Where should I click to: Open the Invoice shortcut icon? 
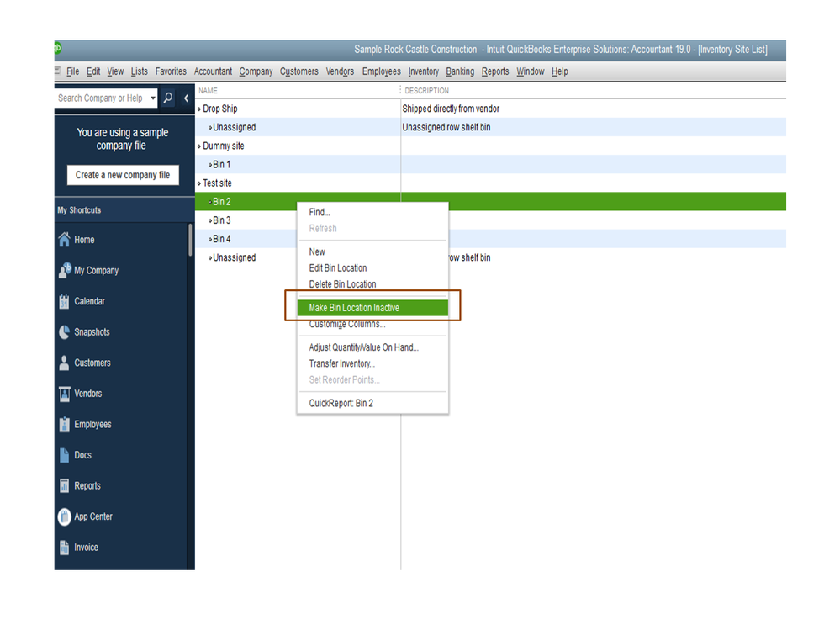tap(64, 548)
